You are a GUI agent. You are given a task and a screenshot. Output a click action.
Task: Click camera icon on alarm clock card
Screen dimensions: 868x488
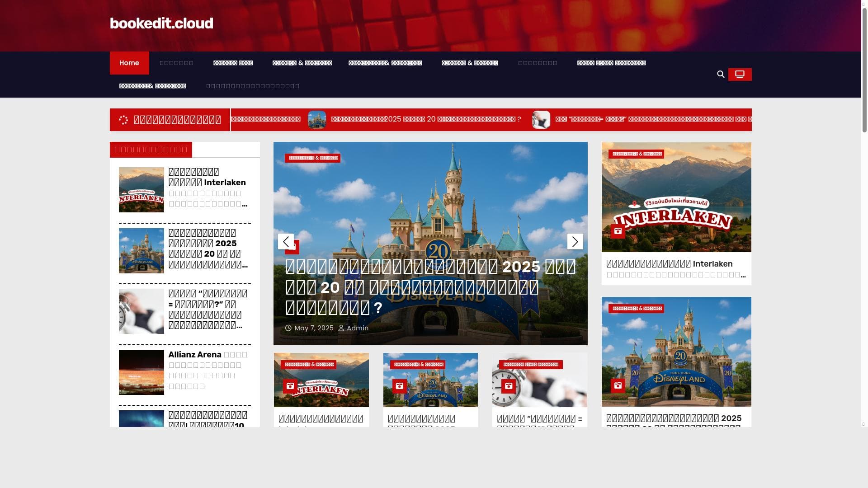[x=508, y=386]
